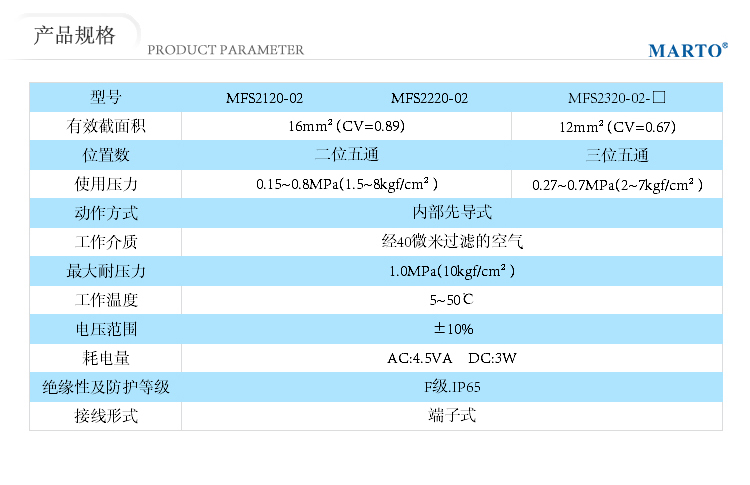Click the 5~50℃ temperature value

click(x=452, y=300)
